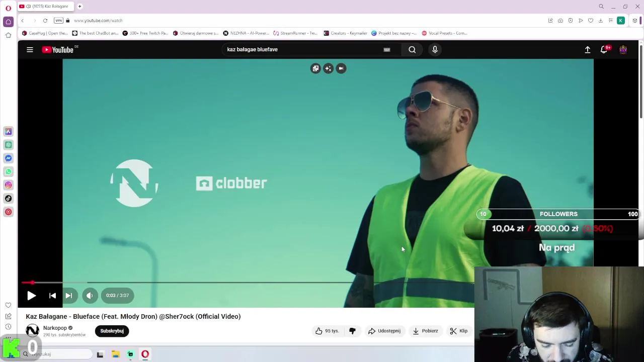The width and height of the screenshot is (644, 362).
Task: Open WhatsApp in the Opera sidebar
Action: click(9, 171)
